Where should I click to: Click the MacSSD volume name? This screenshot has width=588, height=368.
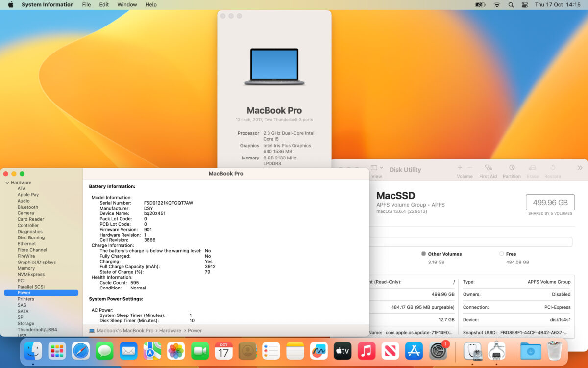point(395,196)
